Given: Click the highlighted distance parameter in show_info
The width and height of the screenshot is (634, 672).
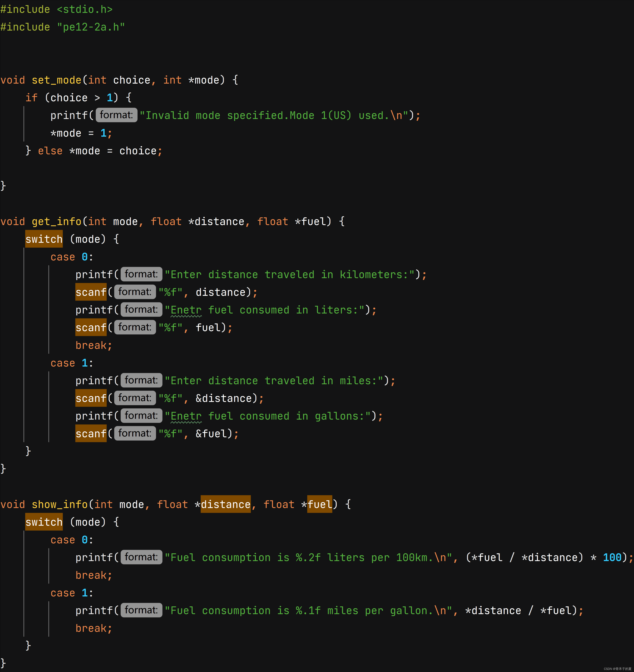Looking at the screenshot, I should click(x=225, y=504).
